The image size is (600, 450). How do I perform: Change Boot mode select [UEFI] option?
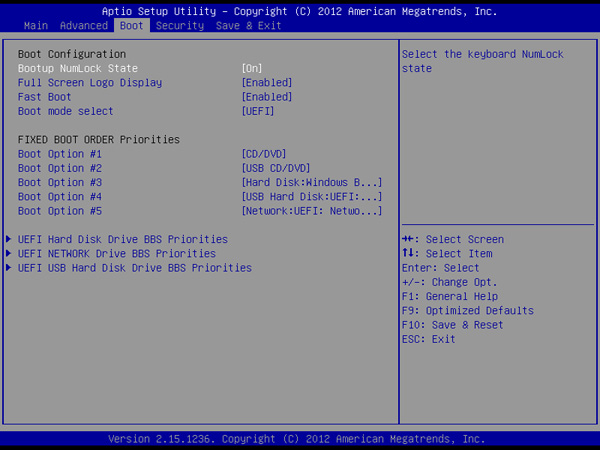click(x=258, y=112)
